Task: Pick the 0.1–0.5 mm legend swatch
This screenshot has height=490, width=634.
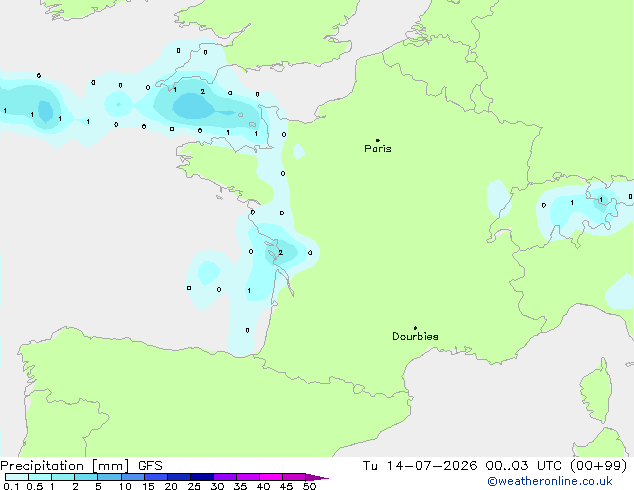Action: (17, 477)
